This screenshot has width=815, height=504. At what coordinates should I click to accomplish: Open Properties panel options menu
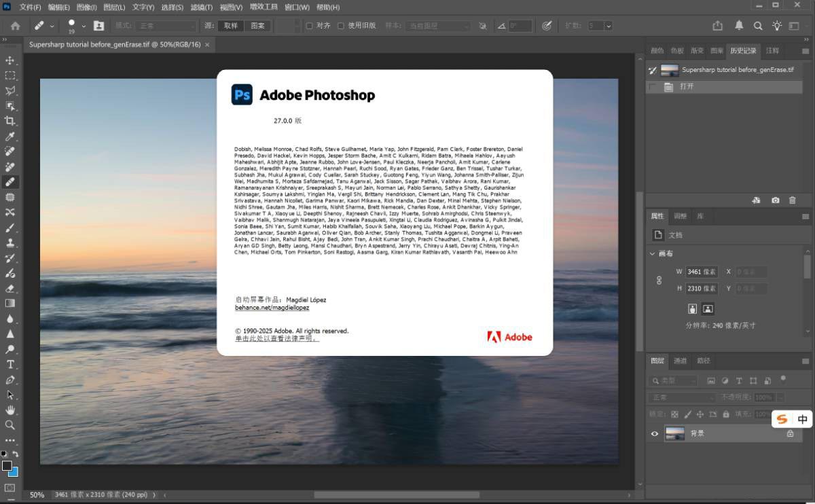[806, 217]
